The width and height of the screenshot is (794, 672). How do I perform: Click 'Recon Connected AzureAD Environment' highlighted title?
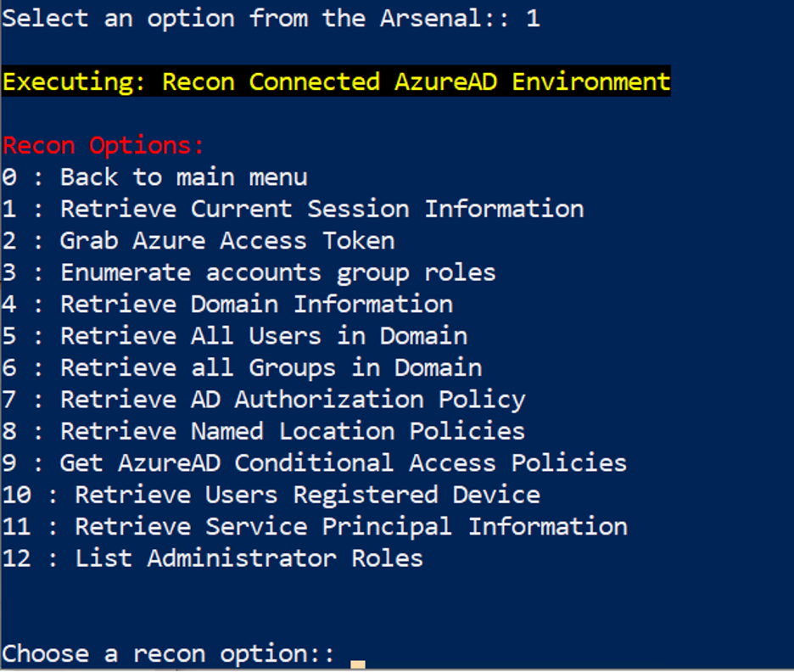[x=416, y=82]
